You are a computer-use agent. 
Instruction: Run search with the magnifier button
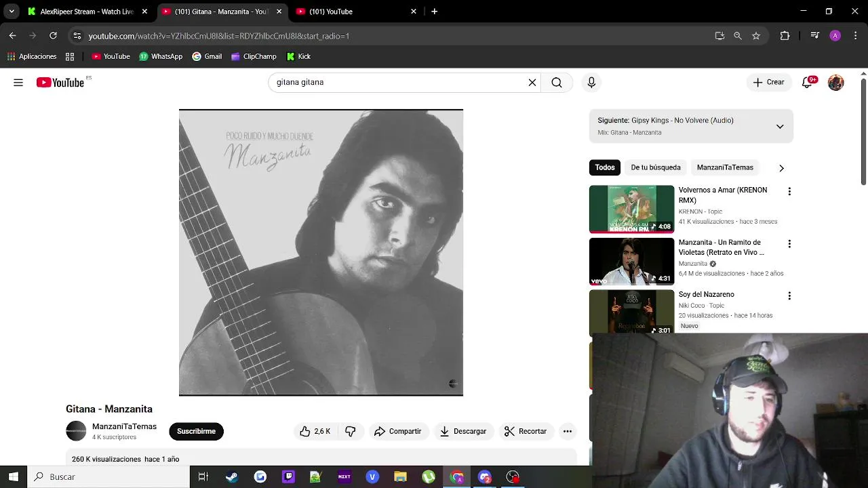[557, 83]
